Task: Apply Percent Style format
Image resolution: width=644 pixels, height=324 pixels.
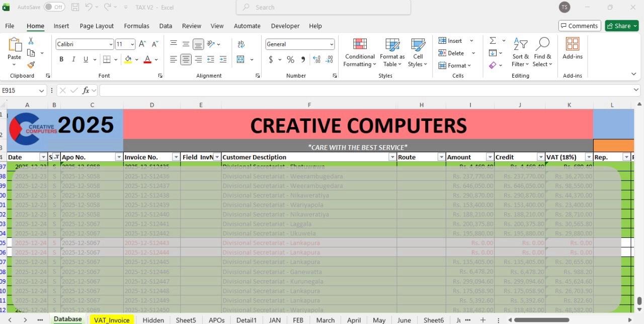Action: point(290,59)
